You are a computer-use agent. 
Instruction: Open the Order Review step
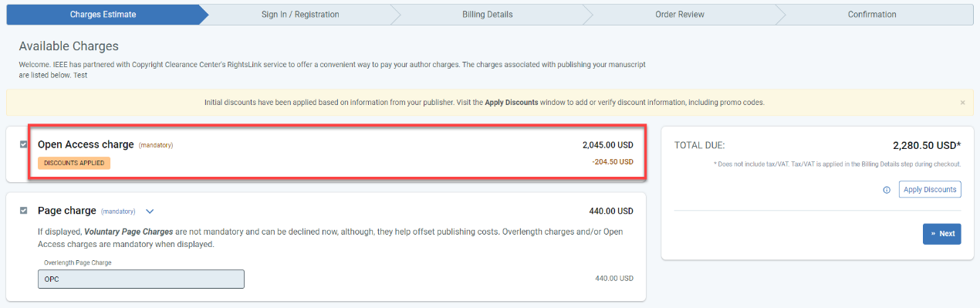pos(679,15)
